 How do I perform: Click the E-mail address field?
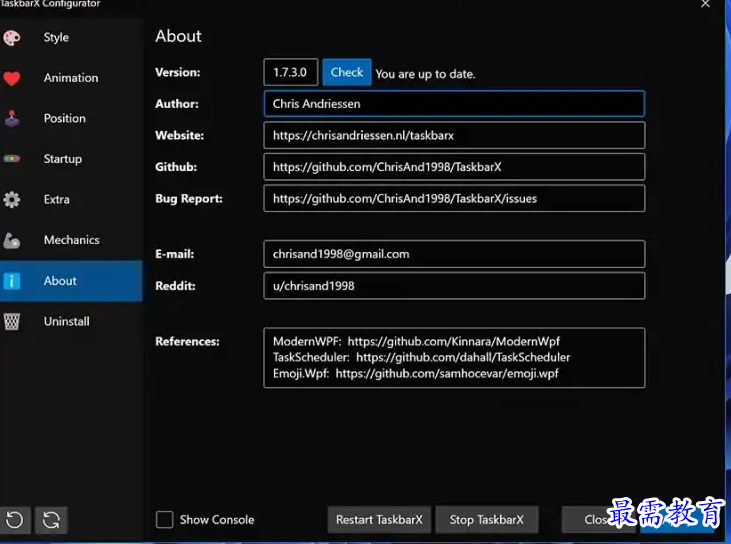pyautogui.click(x=454, y=254)
